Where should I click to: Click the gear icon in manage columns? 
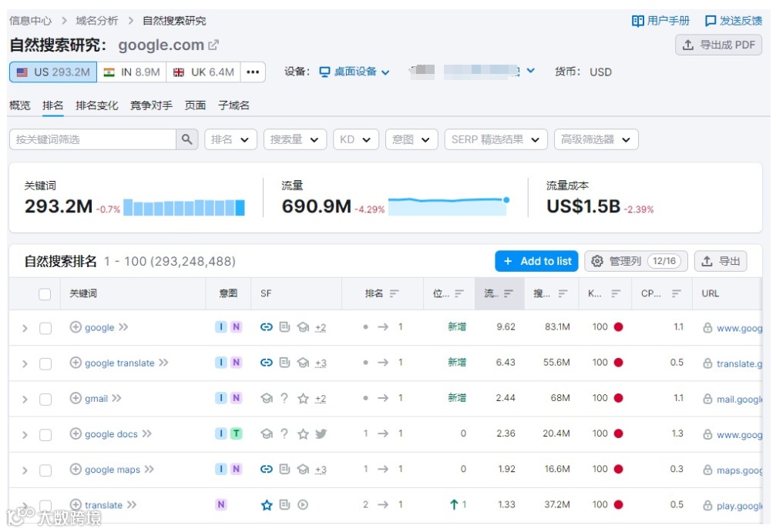tap(597, 261)
